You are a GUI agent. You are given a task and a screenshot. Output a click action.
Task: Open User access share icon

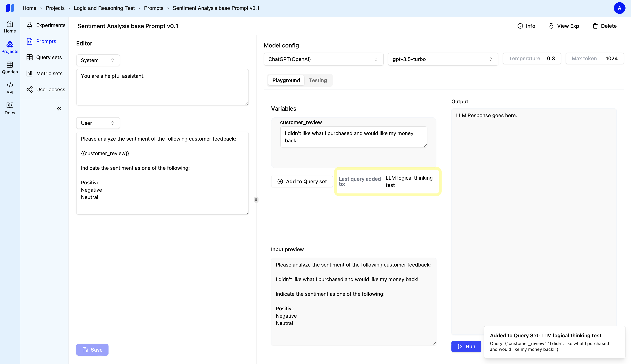tap(30, 89)
